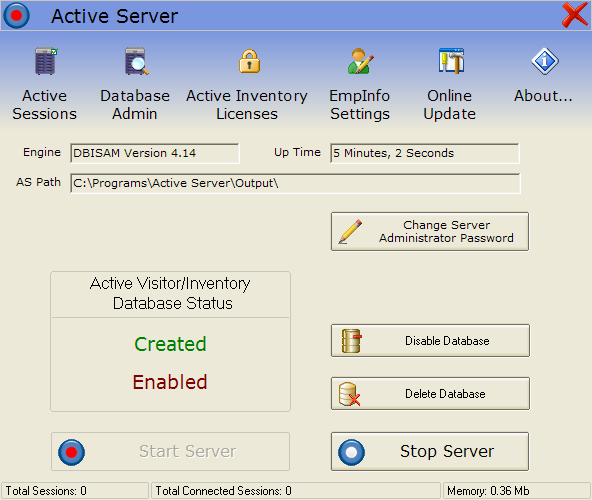
Task: Close the Active Server window
Action: click(x=575, y=15)
